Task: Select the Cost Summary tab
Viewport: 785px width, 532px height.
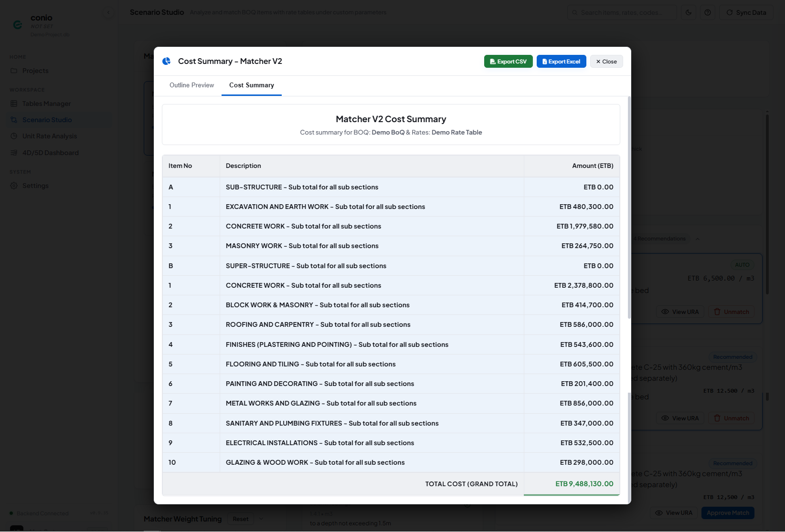Action: tap(252, 85)
